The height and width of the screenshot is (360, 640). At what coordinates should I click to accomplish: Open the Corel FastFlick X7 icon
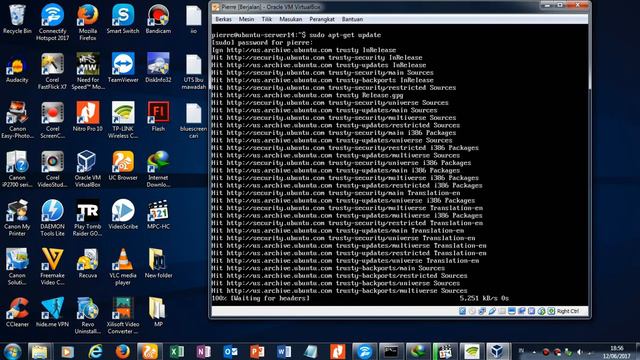[52, 71]
